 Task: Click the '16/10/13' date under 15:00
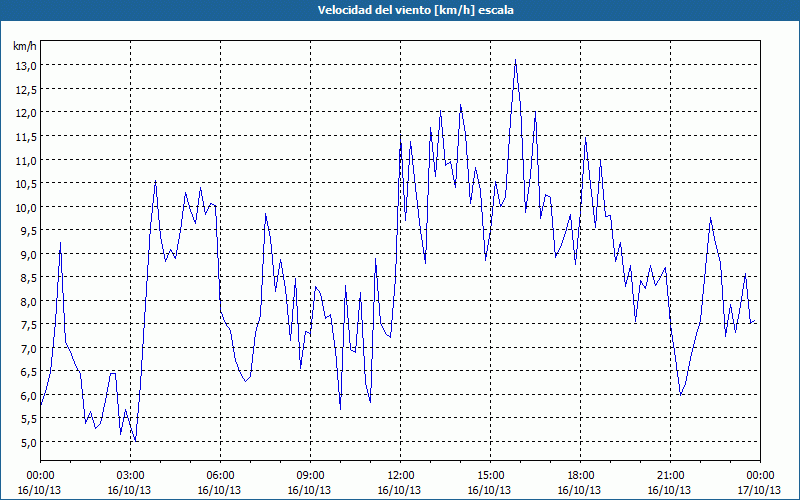pyautogui.click(x=489, y=490)
